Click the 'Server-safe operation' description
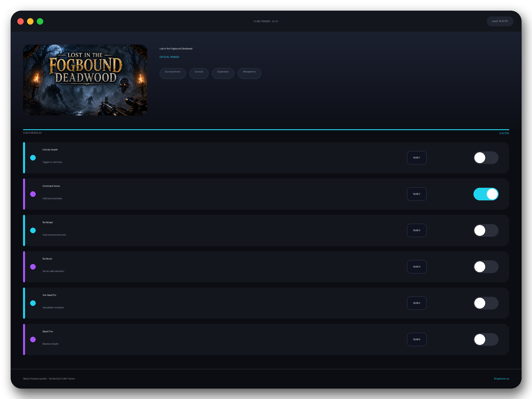Image resolution: width=532 pixels, height=399 pixels. pyautogui.click(x=53, y=271)
